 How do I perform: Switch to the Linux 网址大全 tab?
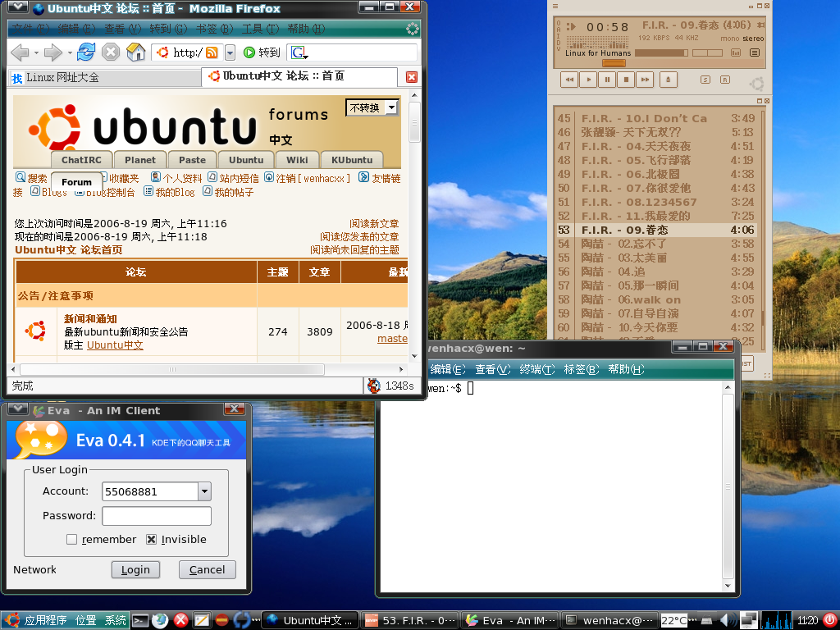coord(105,78)
